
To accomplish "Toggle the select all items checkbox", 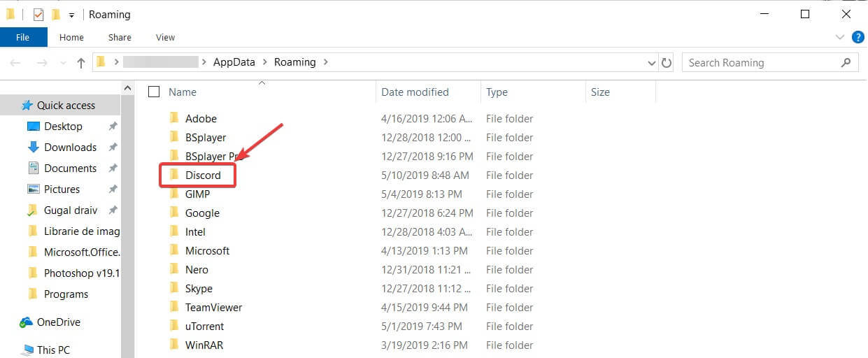I will pos(154,92).
